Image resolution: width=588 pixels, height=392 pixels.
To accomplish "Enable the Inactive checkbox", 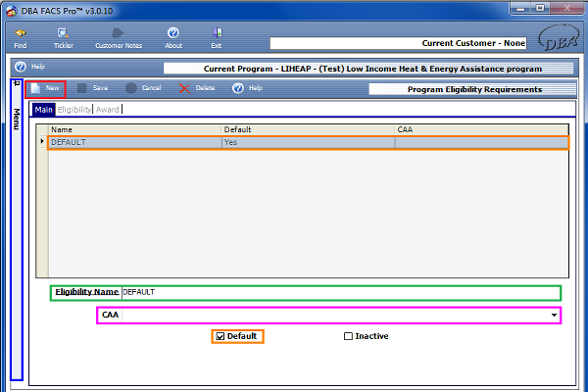I will pyautogui.click(x=348, y=336).
